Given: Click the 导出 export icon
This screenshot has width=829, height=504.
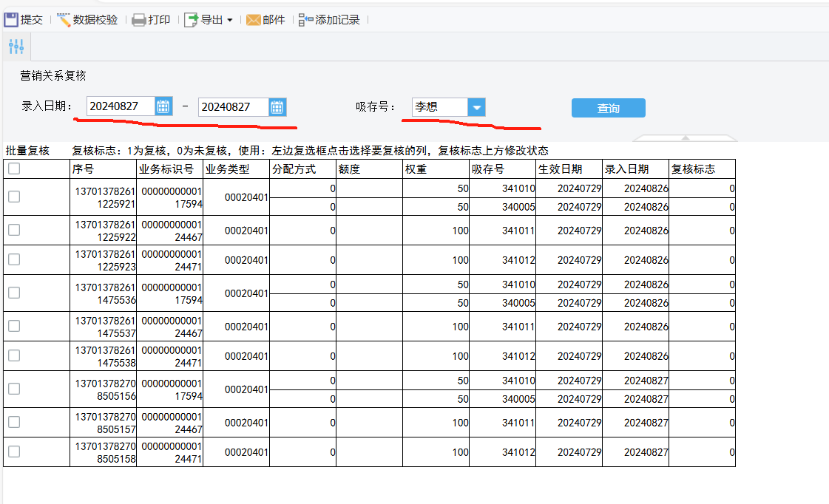Looking at the screenshot, I should click(x=191, y=20).
